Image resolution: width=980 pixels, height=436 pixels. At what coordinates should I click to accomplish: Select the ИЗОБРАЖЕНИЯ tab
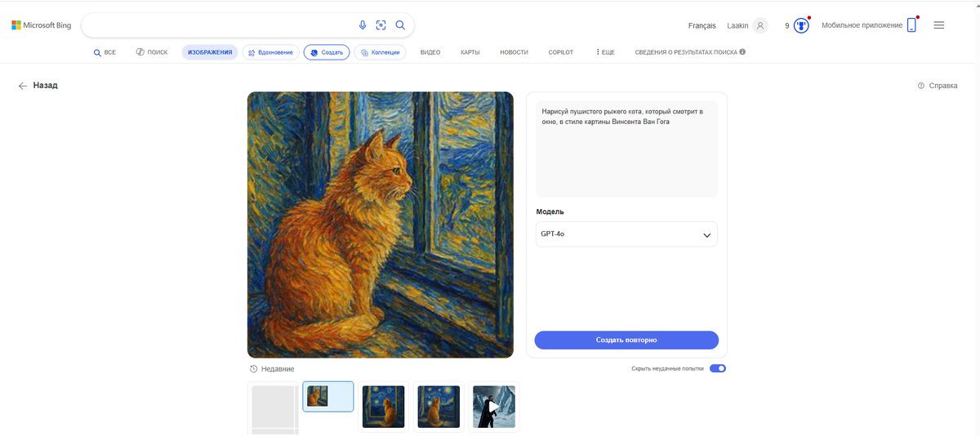pyautogui.click(x=210, y=52)
